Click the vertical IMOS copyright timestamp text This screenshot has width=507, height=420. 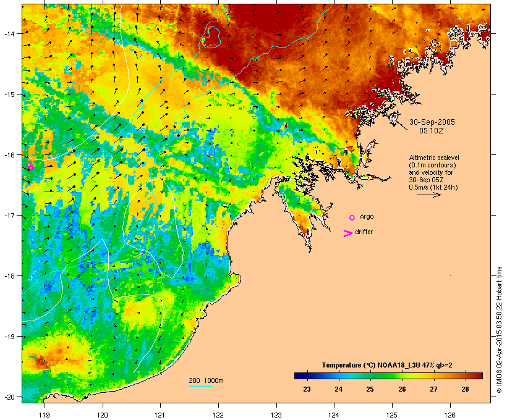pos(499,330)
